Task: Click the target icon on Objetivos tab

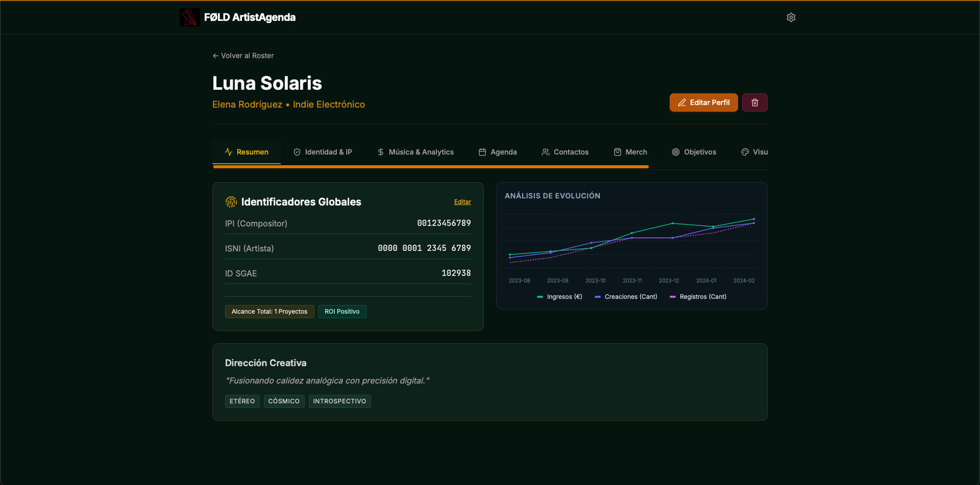Action: coord(676,152)
